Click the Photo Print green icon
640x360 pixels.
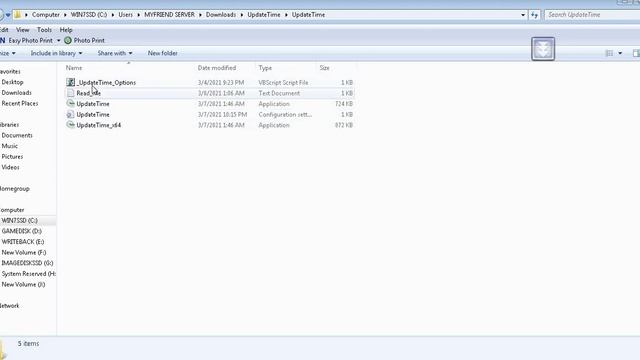(x=68, y=40)
